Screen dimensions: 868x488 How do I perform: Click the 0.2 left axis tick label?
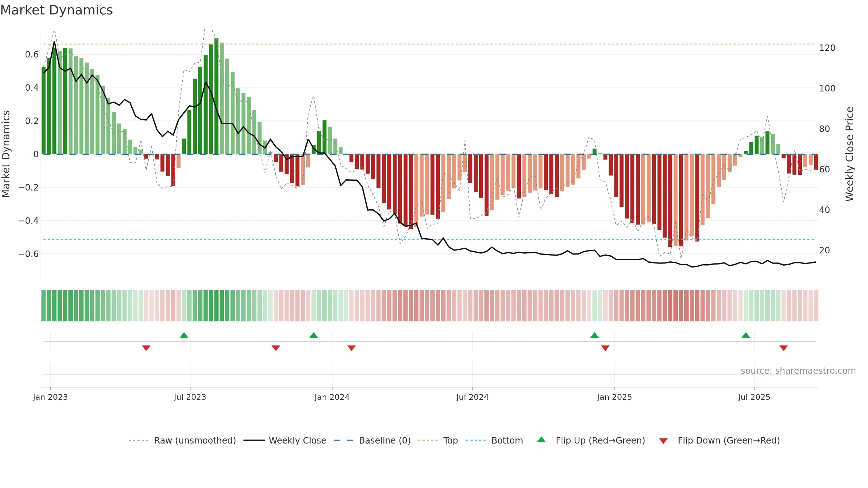click(32, 121)
